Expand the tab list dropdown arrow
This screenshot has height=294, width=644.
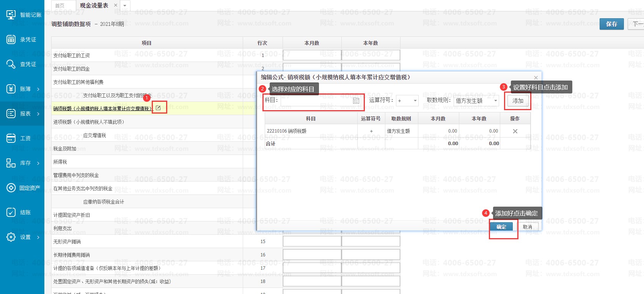tap(125, 6)
